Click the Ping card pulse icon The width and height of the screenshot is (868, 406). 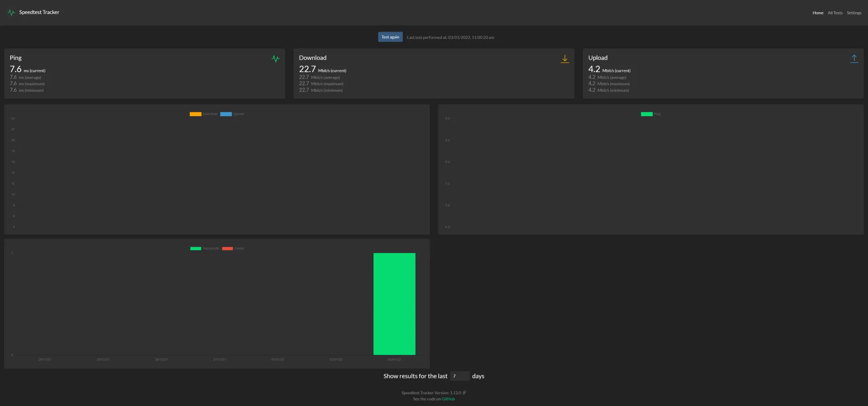(x=275, y=59)
